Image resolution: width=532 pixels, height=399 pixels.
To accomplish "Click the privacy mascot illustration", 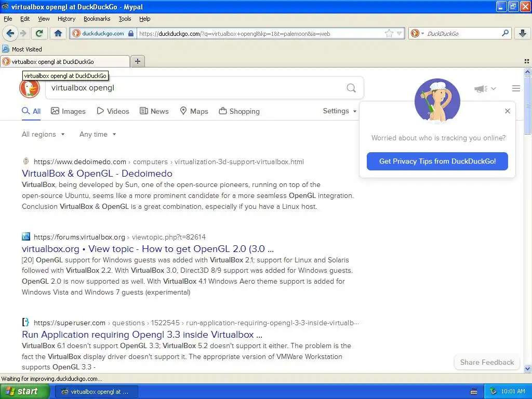I will coord(437,101).
